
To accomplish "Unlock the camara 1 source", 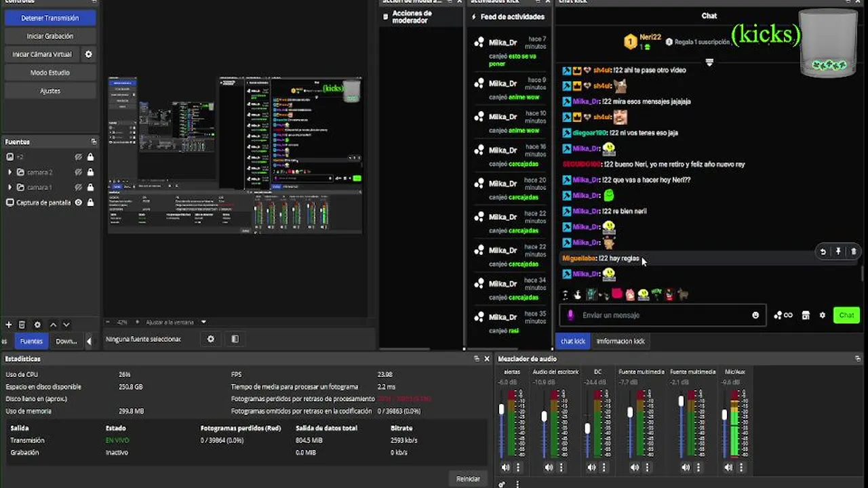I will [x=90, y=187].
